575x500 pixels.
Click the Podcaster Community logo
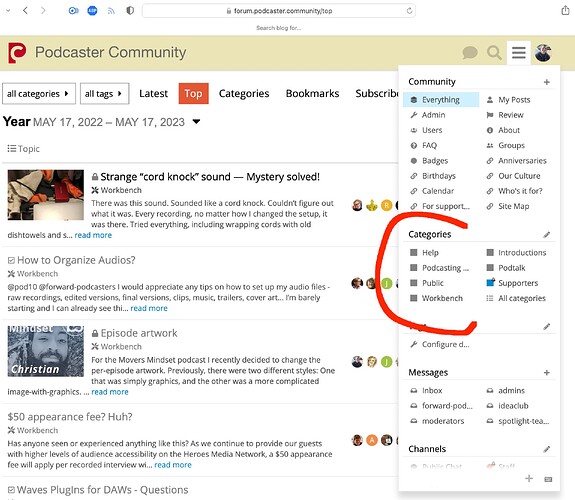pos(17,52)
